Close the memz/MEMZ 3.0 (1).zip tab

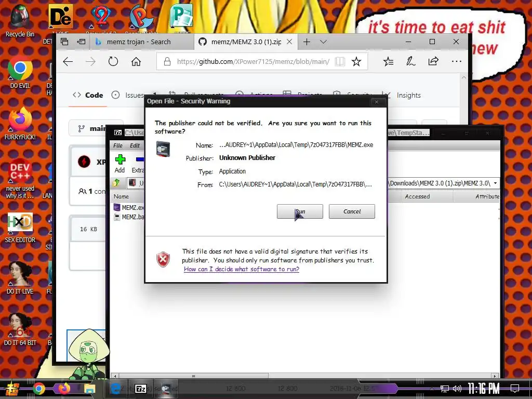(289, 42)
